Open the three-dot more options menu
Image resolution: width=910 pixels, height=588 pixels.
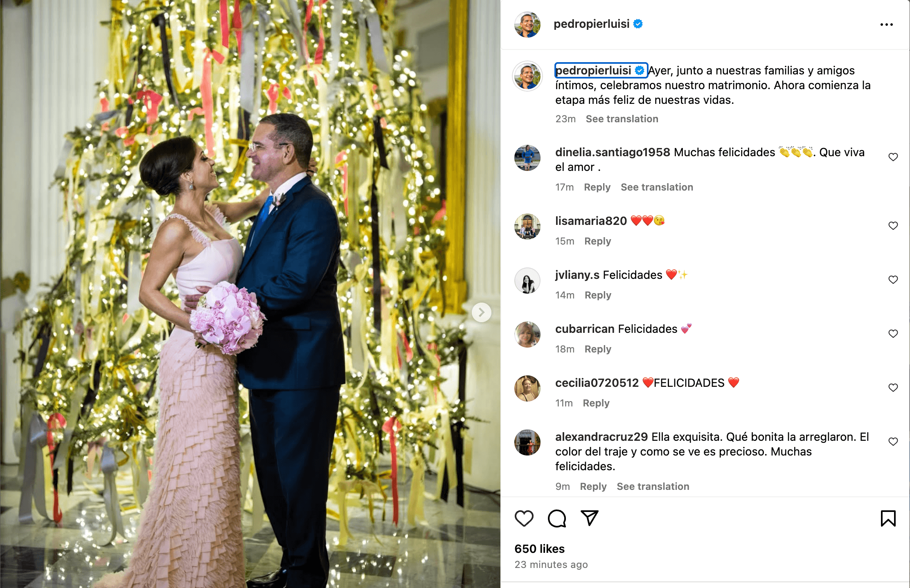tap(886, 25)
